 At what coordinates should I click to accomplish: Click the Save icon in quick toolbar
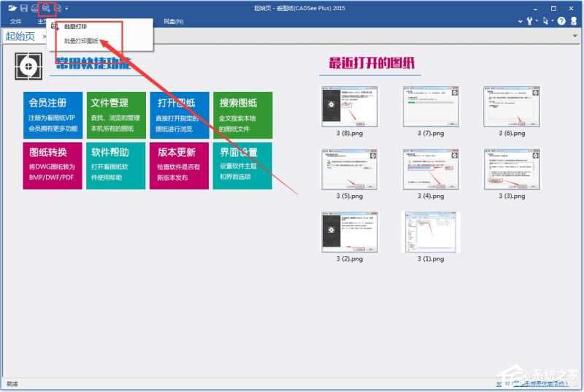[23, 8]
